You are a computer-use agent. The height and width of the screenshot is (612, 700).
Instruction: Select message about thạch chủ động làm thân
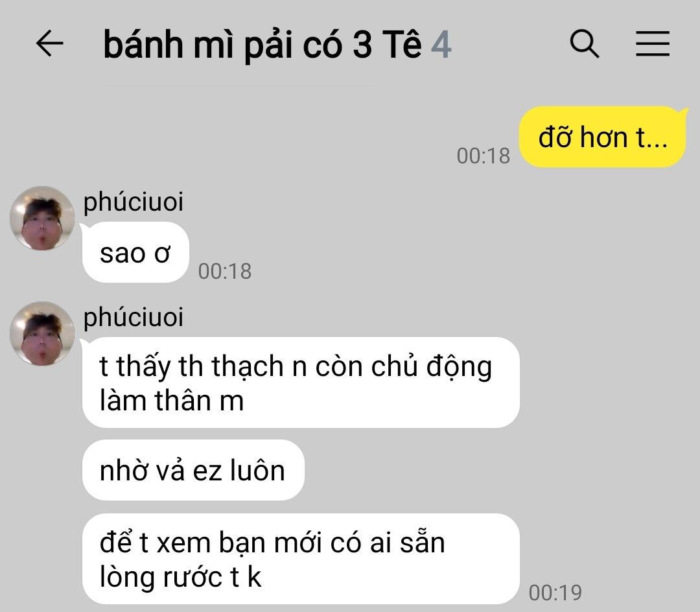301,383
